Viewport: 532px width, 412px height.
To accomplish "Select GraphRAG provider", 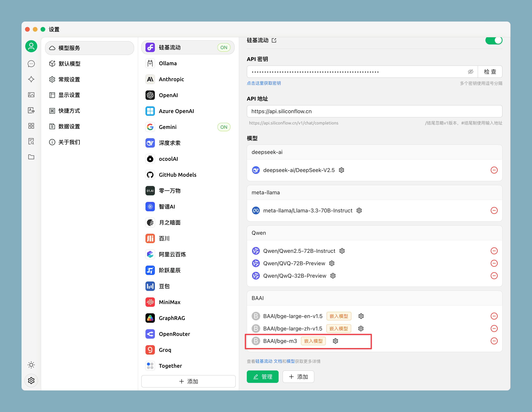I will (x=188, y=318).
